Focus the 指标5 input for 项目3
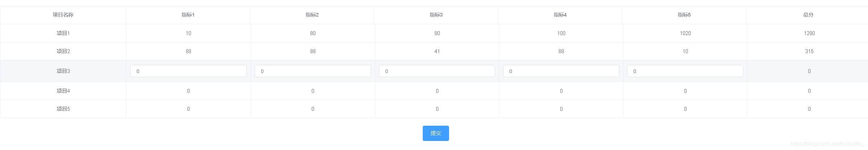The height and width of the screenshot is (150, 868). [685, 71]
